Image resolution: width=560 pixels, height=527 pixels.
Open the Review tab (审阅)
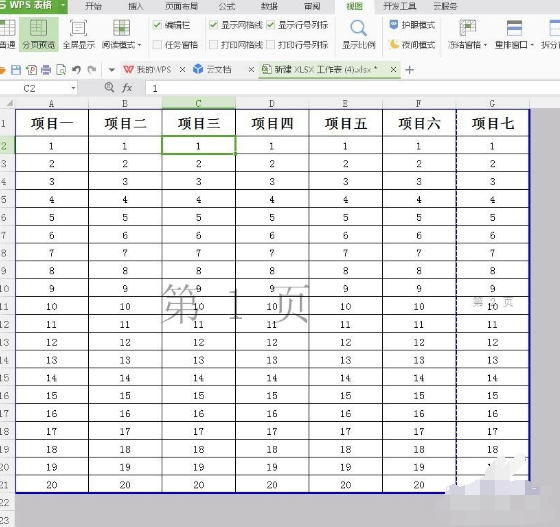[312, 6]
